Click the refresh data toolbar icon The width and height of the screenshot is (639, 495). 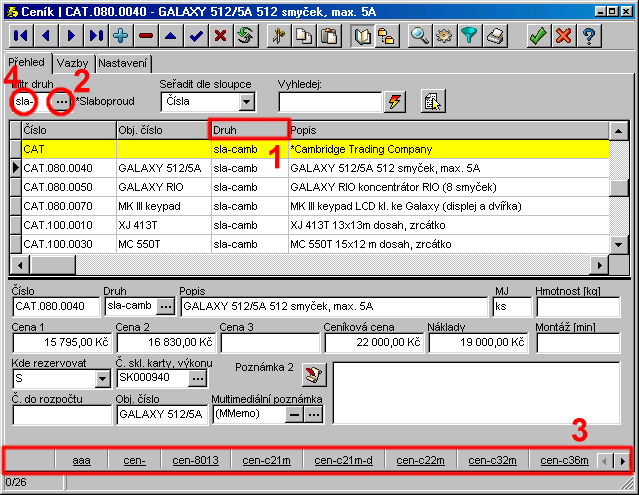click(x=246, y=35)
